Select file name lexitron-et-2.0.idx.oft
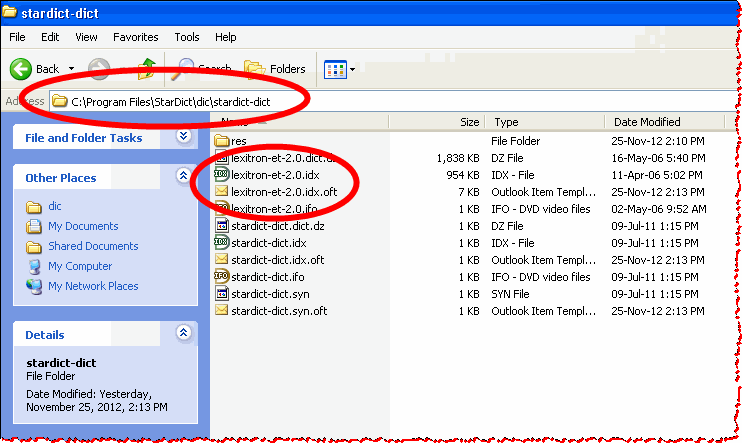 click(284, 192)
